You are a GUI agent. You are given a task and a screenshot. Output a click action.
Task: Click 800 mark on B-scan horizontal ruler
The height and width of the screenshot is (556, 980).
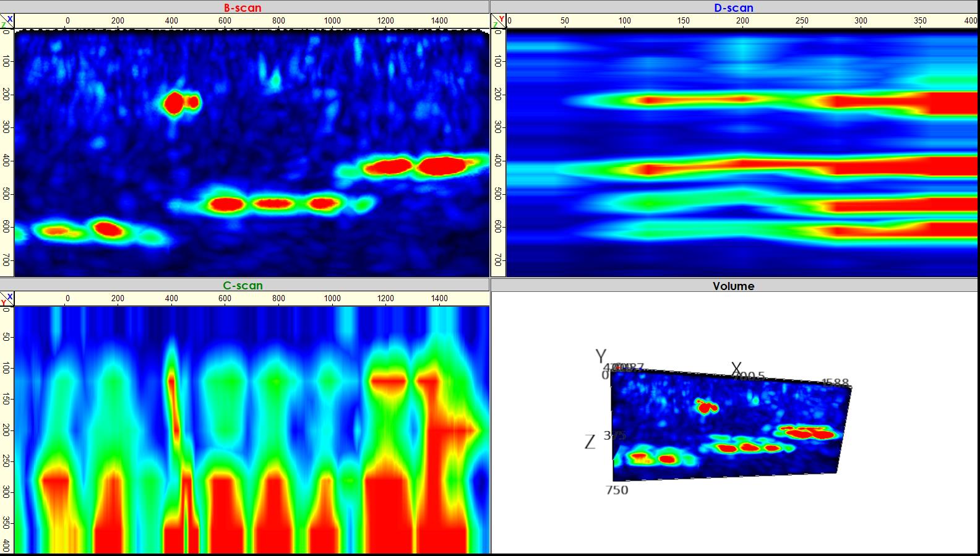click(278, 21)
